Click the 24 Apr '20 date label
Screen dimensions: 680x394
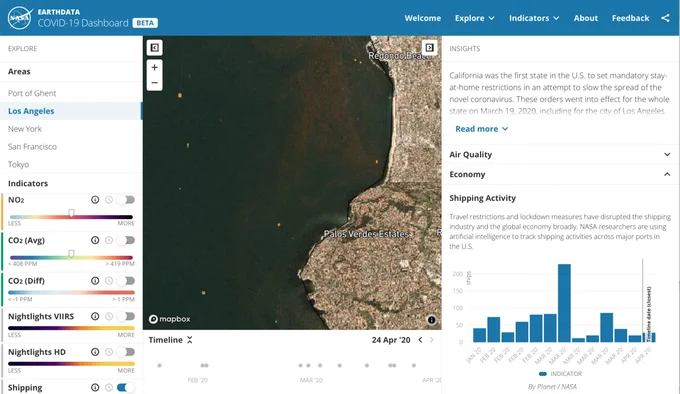pos(391,340)
